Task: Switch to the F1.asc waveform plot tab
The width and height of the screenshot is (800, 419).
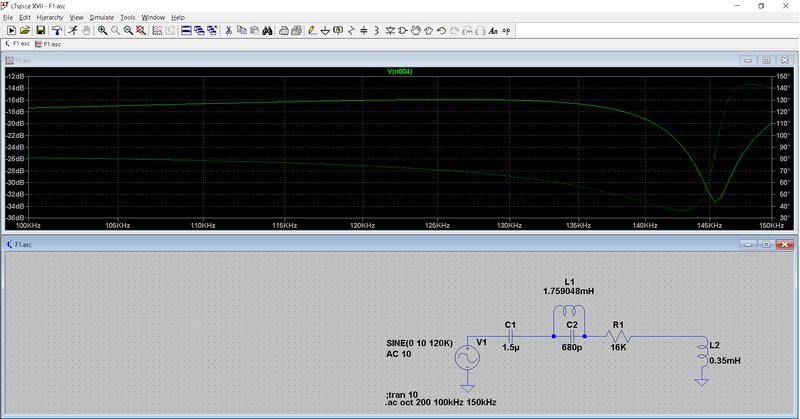Action: click(x=48, y=44)
